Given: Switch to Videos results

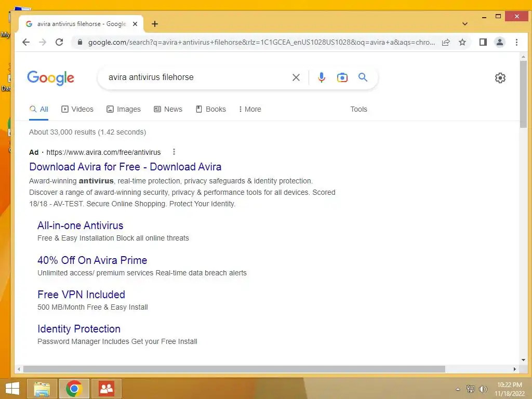Looking at the screenshot, I should click(77, 109).
